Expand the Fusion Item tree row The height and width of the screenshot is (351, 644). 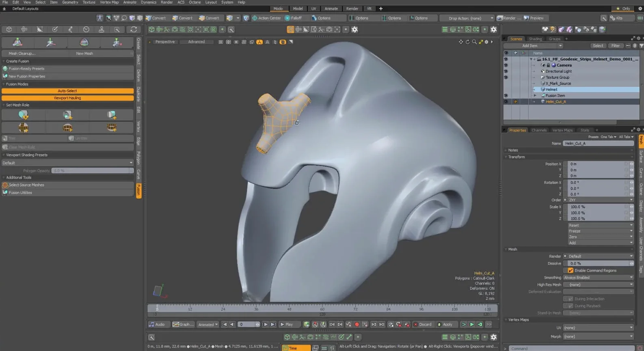(535, 95)
